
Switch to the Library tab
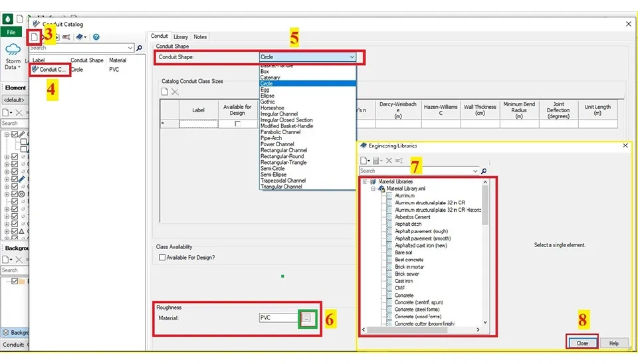point(181,37)
